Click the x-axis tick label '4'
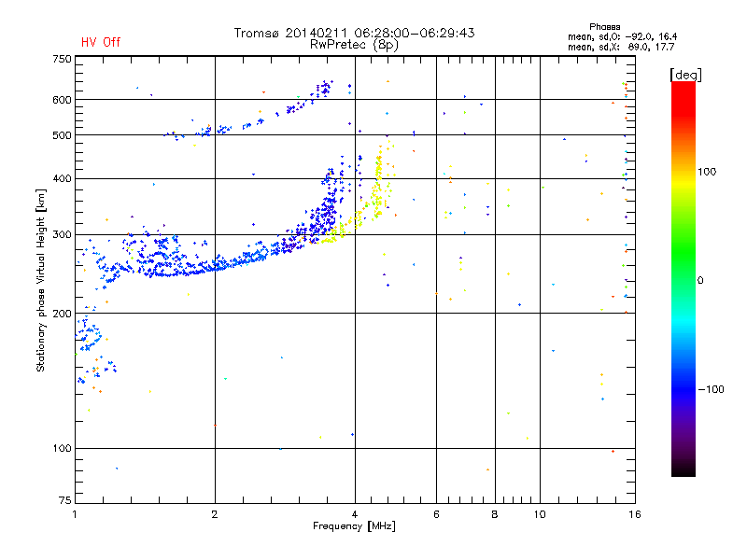This screenshot has height=560, width=747. point(355,514)
